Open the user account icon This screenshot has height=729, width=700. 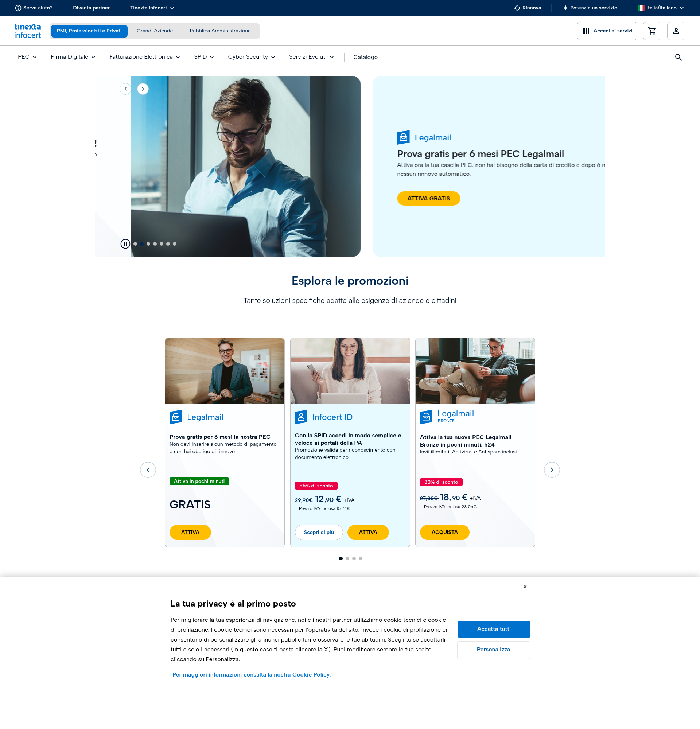pos(676,31)
